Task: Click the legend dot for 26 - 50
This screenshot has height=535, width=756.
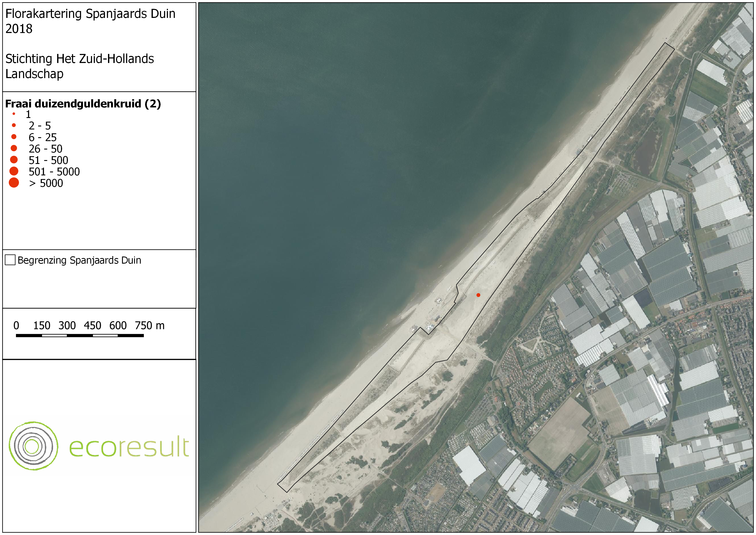Action: (x=14, y=148)
